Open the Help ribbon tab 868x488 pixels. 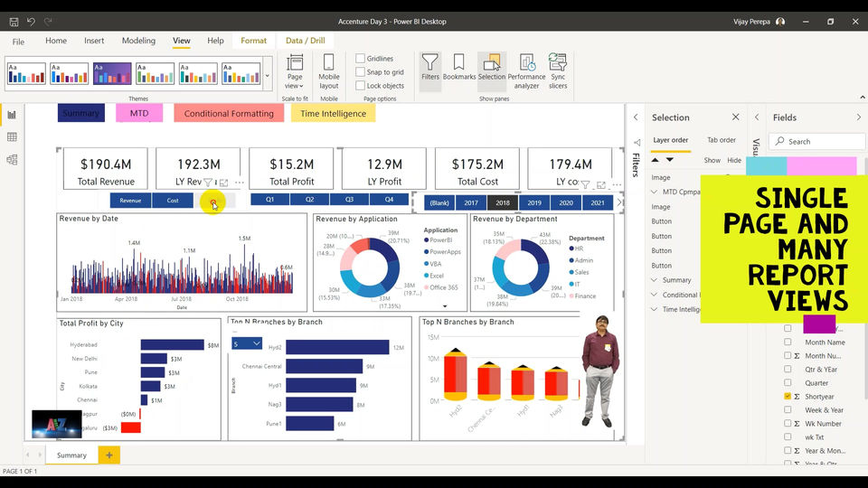215,41
